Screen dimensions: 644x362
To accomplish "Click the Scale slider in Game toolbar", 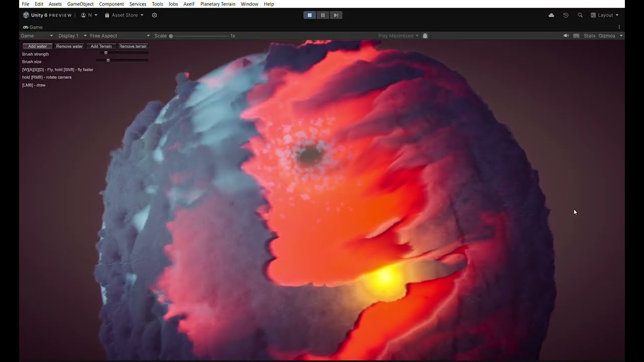I will 199,36.
